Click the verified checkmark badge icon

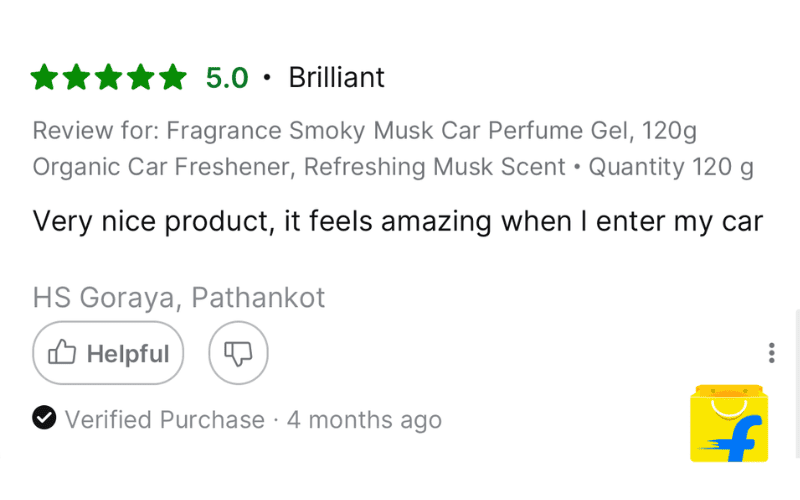(44, 418)
